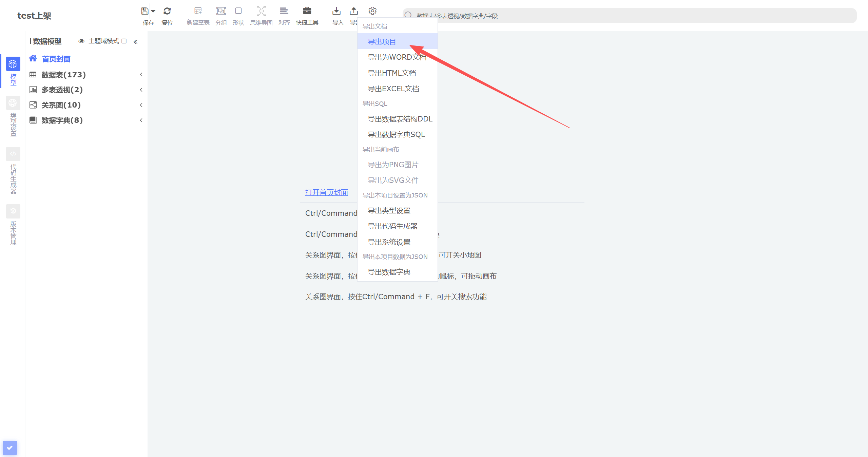Select 导出数据表结构DDL menu item

click(400, 119)
